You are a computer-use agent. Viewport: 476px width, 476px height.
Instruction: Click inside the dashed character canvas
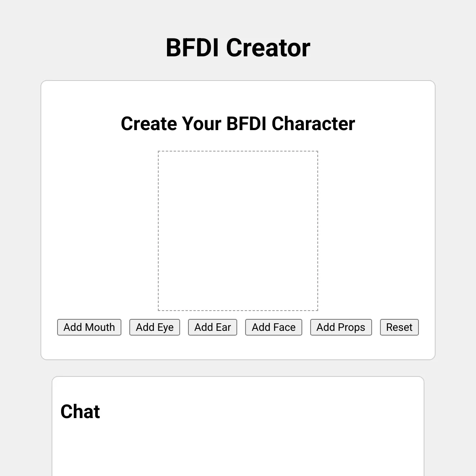click(238, 231)
